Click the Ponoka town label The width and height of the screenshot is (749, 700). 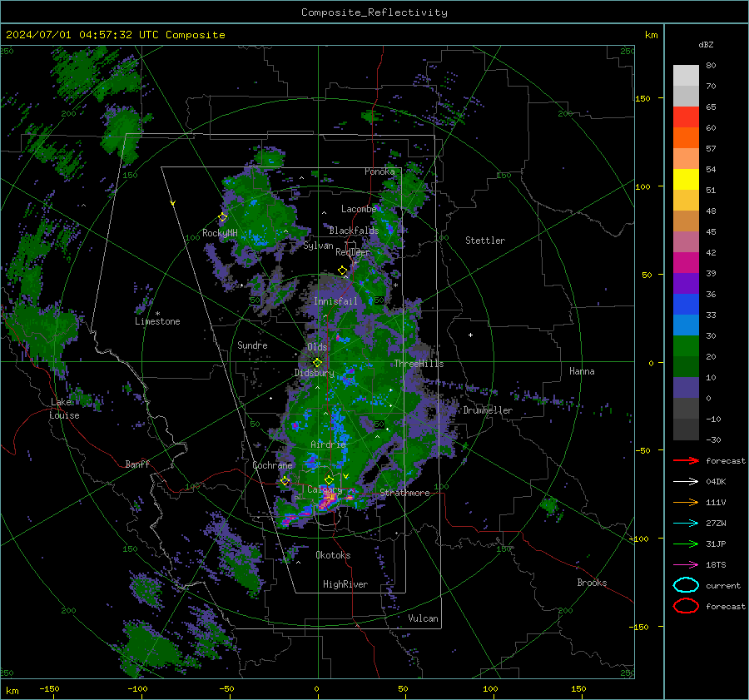click(x=379, y=171)
